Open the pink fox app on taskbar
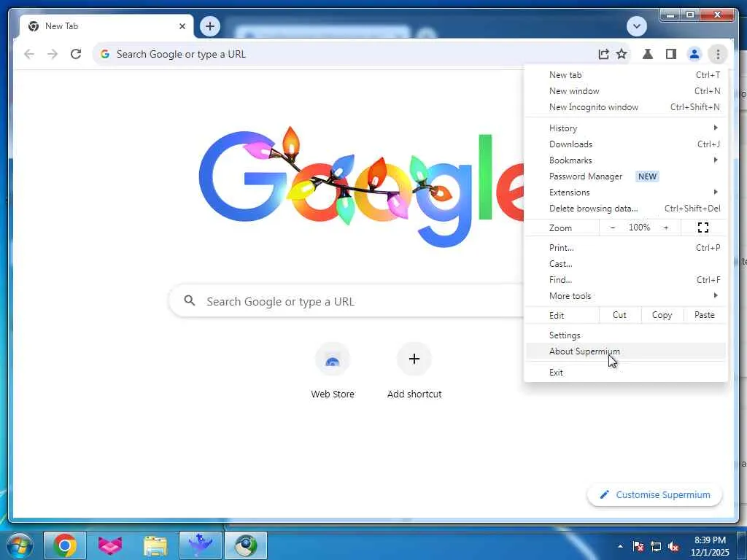747x560 pixels. point(110,545)
